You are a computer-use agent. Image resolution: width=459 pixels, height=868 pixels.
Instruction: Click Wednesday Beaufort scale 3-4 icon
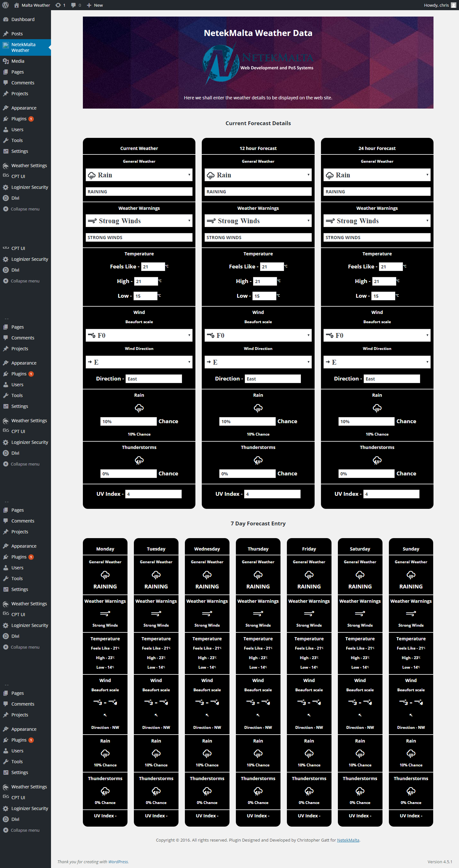coord(207,702)
